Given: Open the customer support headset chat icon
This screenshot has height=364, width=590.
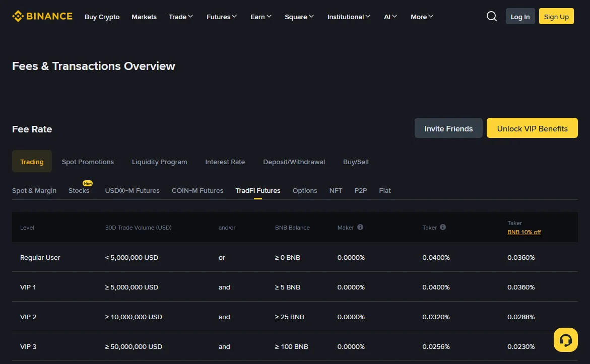Looking at the screenshot, I should click(x=565, y=340).
